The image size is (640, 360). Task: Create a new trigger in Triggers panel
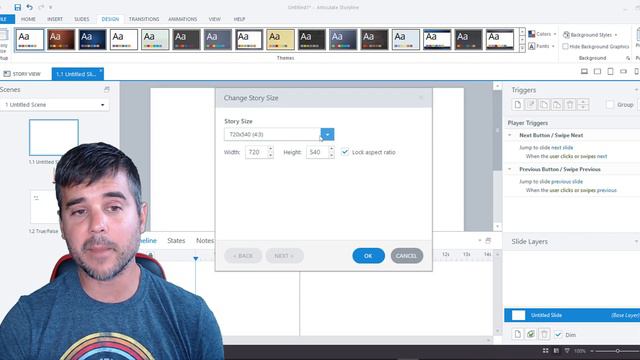pos(518,105)
